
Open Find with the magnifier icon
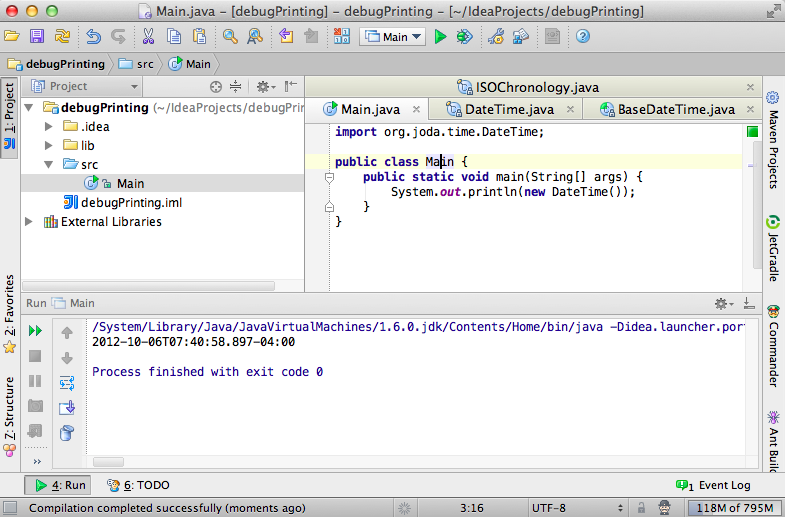click(x=230, y=37)
